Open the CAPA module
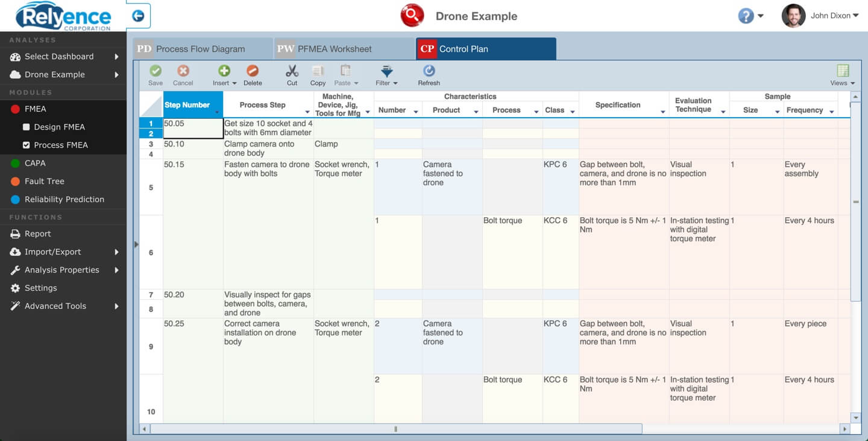Viewport: 868px width, 441px height. point(36,163)
